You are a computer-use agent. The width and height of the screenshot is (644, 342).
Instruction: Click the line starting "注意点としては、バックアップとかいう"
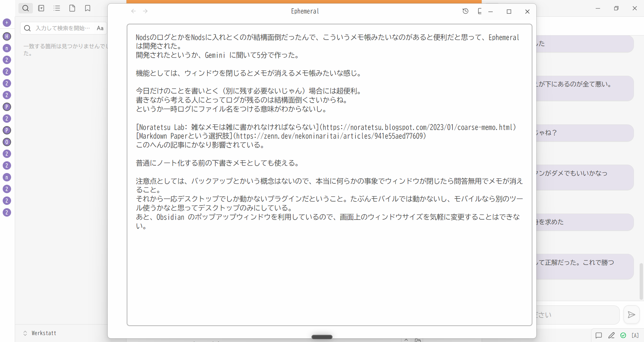pyautogui.click(x=329, y=185)
